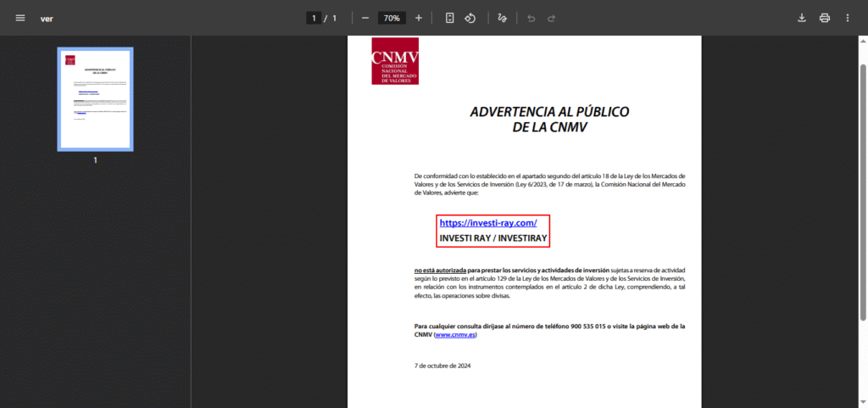
Task: Activate the draw annotation tool
Action: click(502, 19)
